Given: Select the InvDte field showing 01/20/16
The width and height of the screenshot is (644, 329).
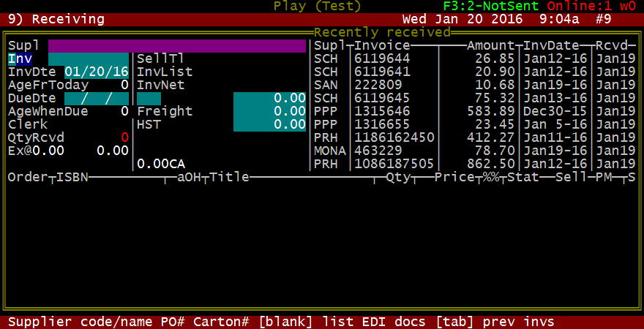Looking at the screenshot, I should pos(97,72).
